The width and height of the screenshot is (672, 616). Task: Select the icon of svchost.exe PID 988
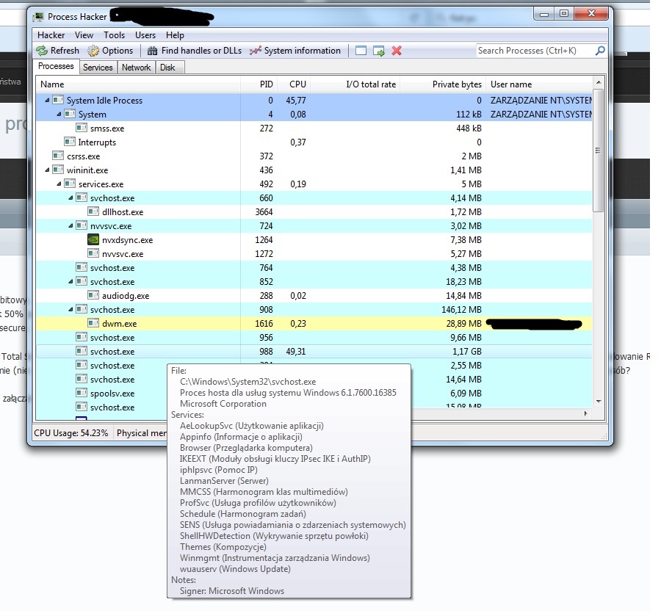click(82, 351)
